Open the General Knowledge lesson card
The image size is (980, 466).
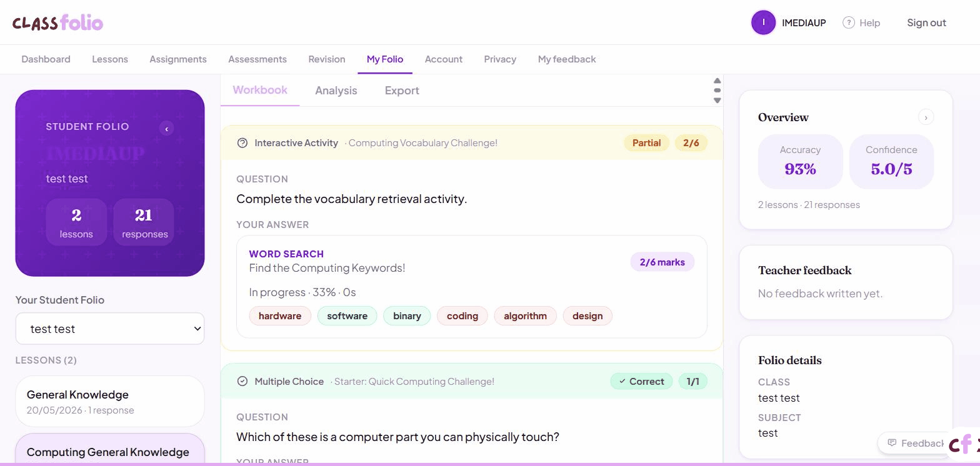point(110,402)
